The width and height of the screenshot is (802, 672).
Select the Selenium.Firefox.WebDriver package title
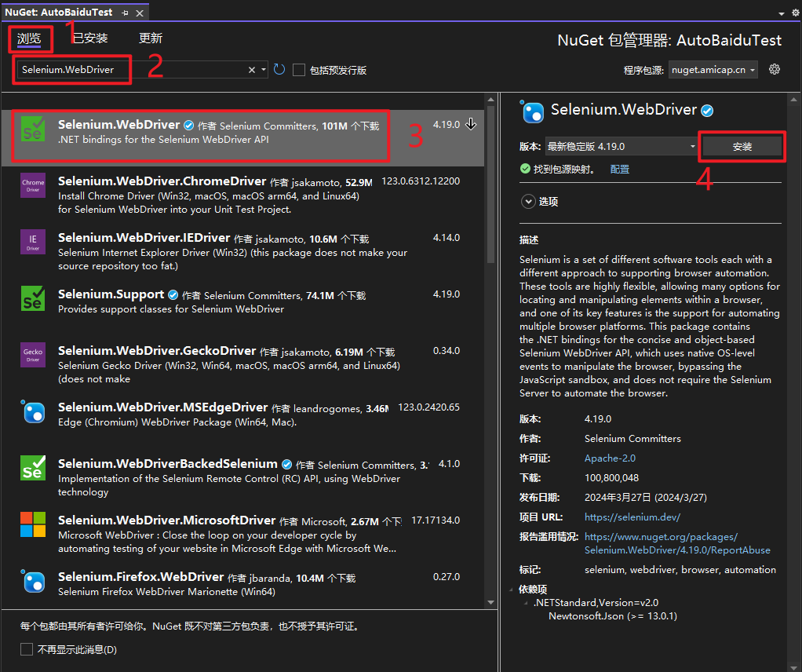coord(141,577)
